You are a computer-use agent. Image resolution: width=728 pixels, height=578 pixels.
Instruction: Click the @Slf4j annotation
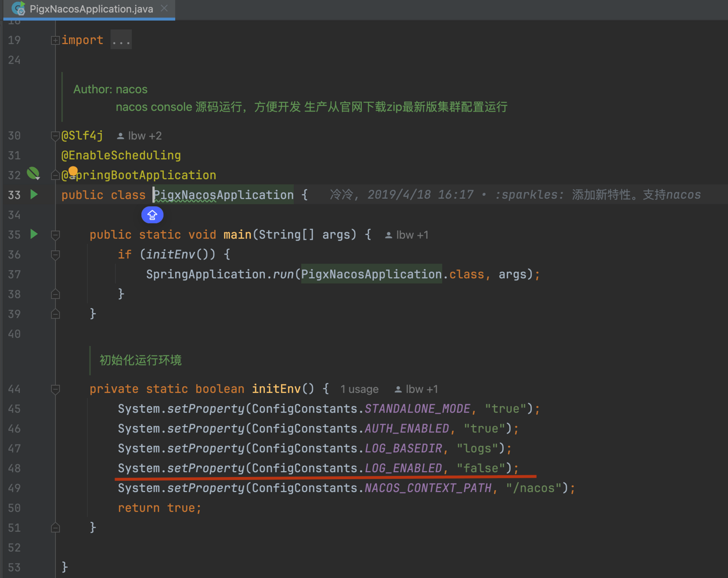[x=82, y=136]
